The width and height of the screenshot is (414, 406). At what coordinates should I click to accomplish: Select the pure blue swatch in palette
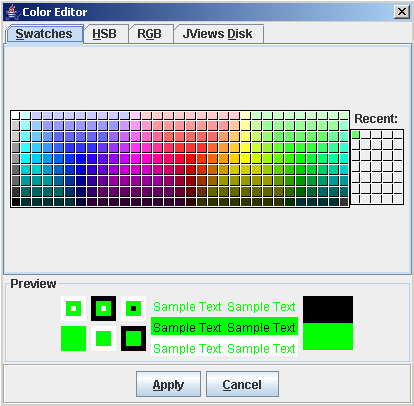coord(81,158)
